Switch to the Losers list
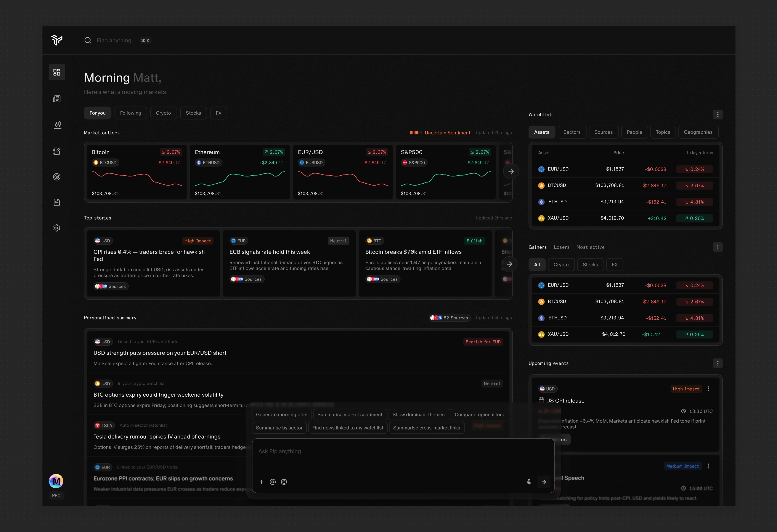 click(561, 247)
